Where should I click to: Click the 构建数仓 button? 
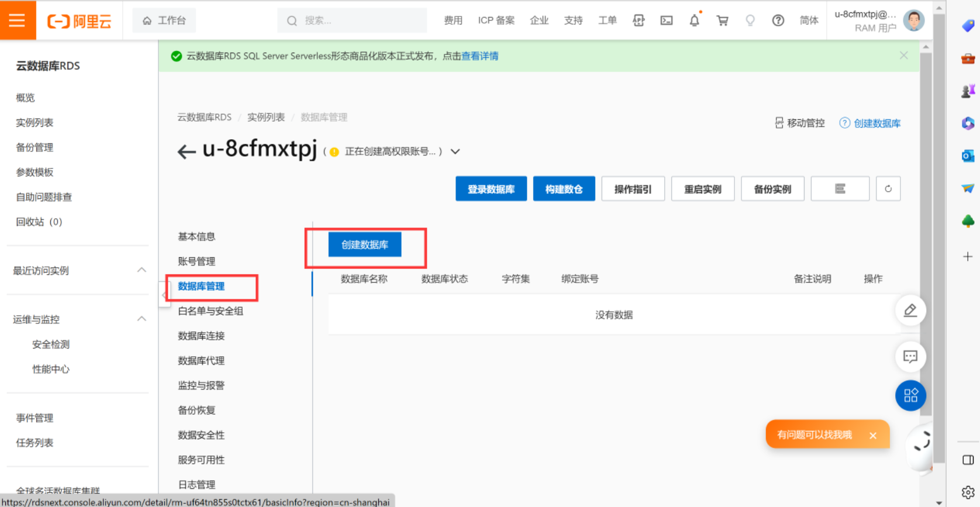tap(564, 189)
